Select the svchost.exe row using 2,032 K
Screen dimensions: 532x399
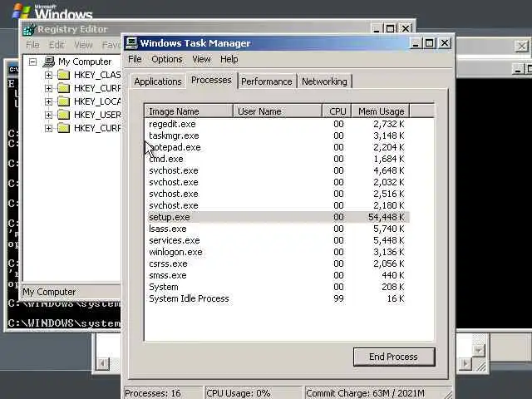coord(277,182)
